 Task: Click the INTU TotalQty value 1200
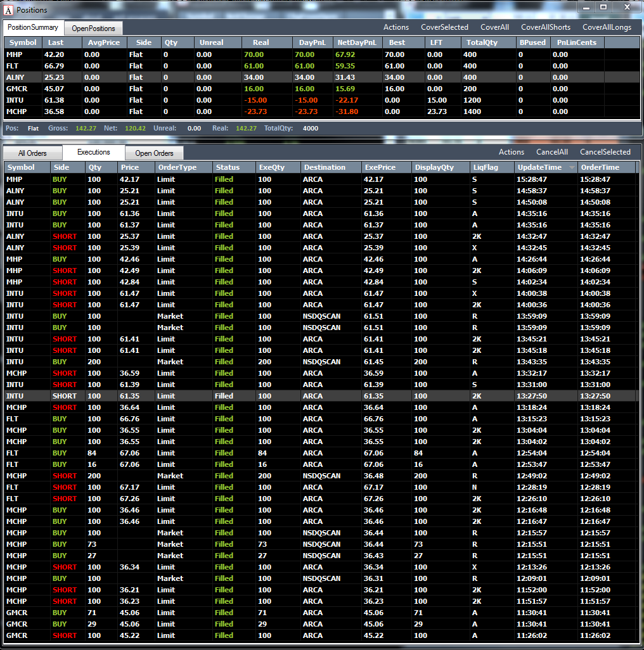pyautogui.click(x=472, y=100)
